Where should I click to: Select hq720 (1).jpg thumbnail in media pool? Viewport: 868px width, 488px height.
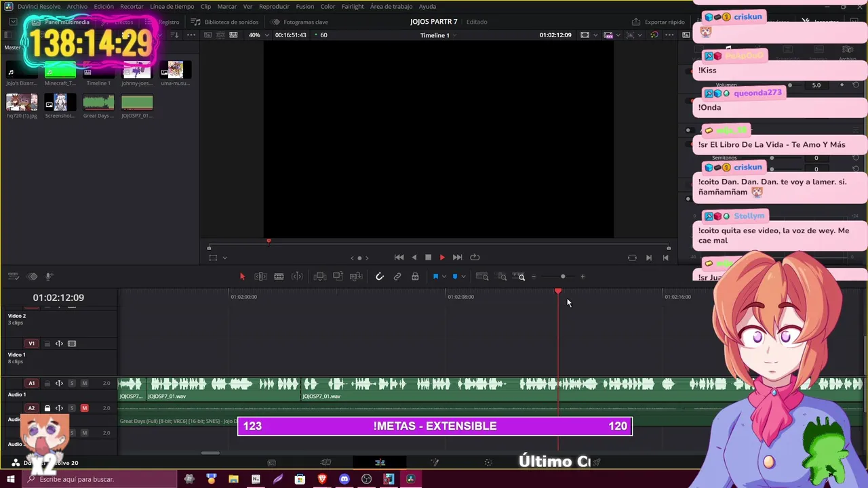click(x=22, y=102)
